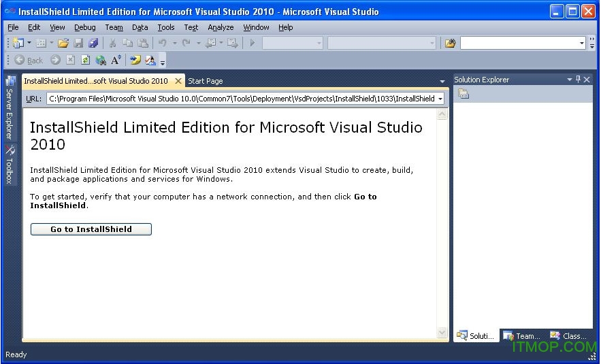Click the Open File folder icon
The image size is (601, 364).
coord(63,43)
